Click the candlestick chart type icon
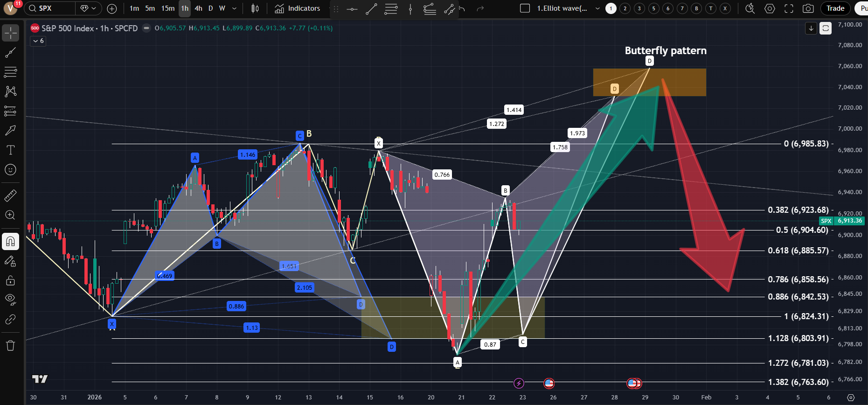The image size is (868, 405). coord(255,8)
